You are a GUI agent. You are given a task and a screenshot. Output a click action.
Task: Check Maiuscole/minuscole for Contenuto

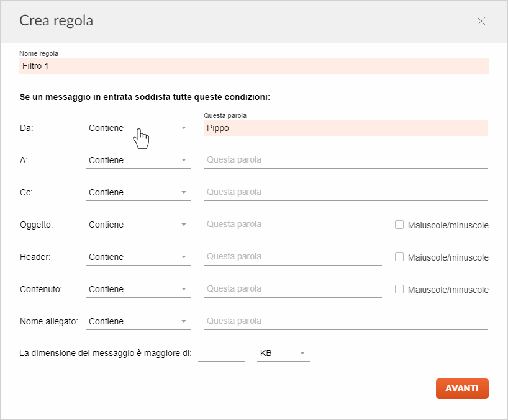coord(399,289)
